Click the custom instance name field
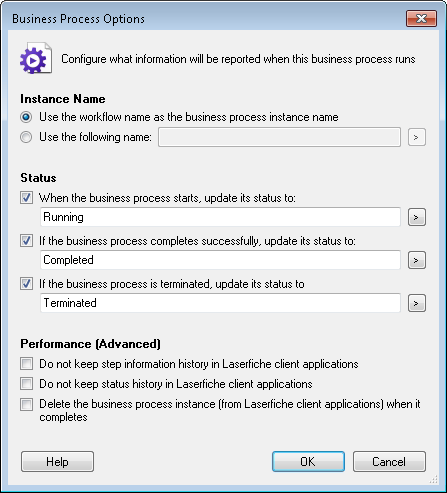The height and width of the screenshot is (493, 447). [x=279, y=137]
